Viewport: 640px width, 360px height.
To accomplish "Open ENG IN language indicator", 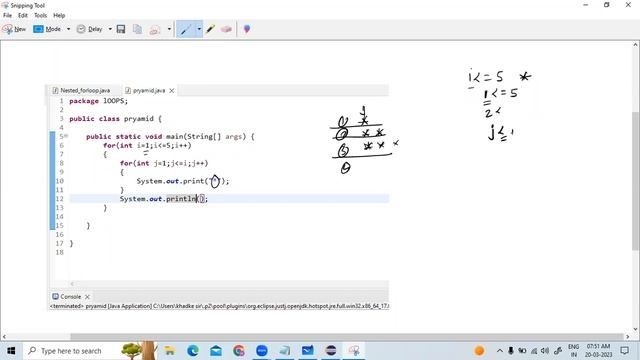I will (x=573, y=351).
